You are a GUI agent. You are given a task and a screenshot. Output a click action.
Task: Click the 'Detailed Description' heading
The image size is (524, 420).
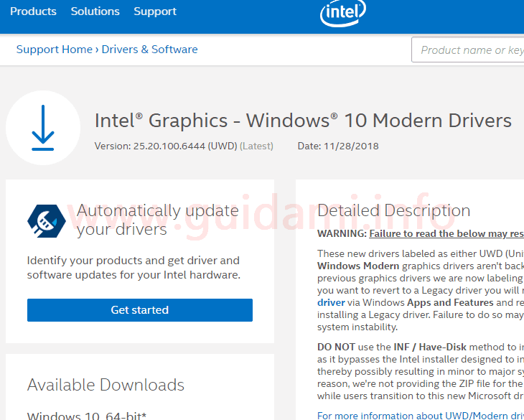pos(393,210)
